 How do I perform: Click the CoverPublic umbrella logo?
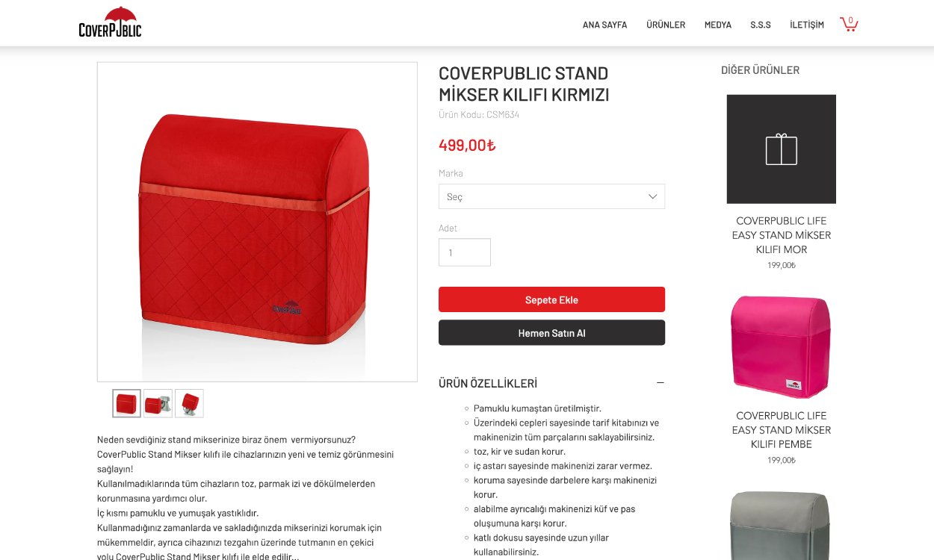110,22
